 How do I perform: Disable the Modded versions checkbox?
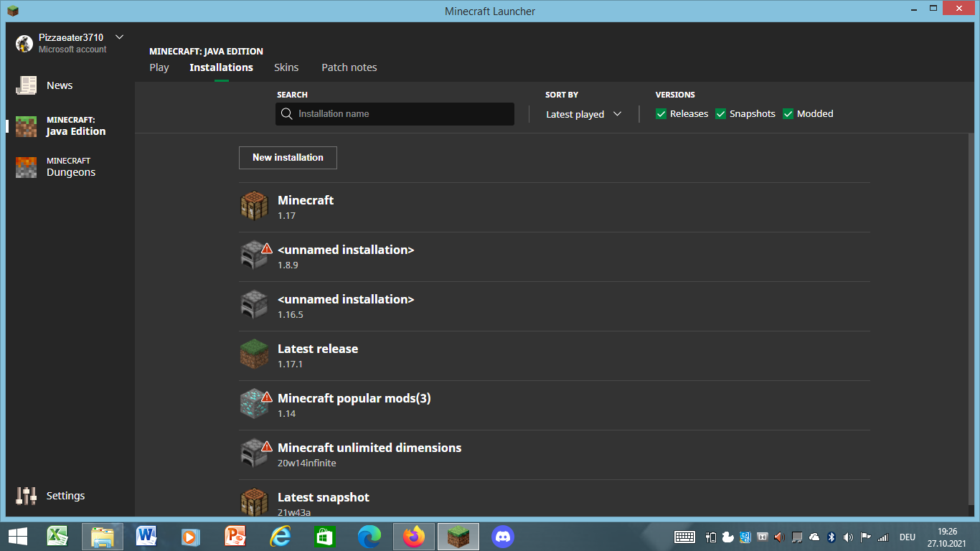pos(788,114)
